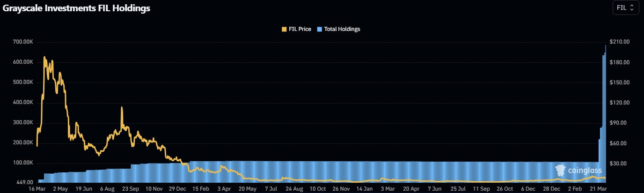This screenshot has height=193, width=644.
Task: Toggle the Total Holdings legend series
Action: click(338, 29)
